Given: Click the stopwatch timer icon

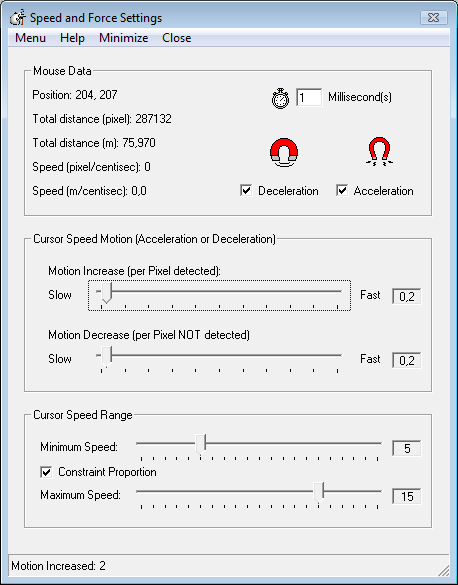Looking at the screenshot, I should tap(280, 98).
